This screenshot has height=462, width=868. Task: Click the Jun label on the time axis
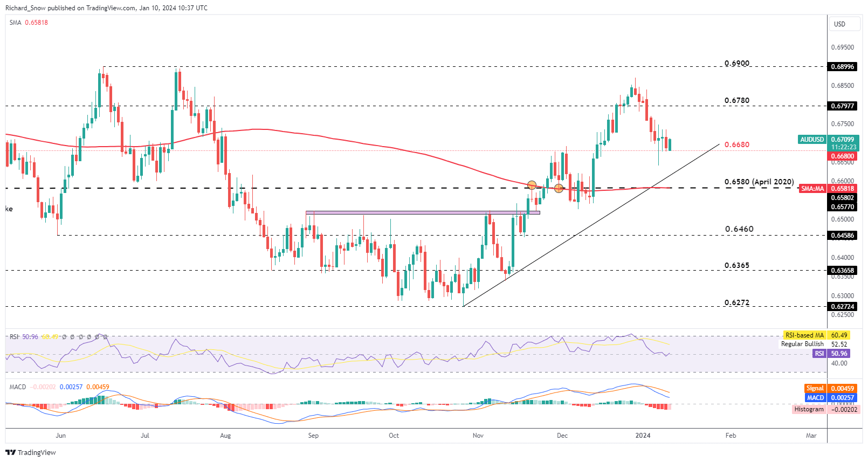point(60,436)
